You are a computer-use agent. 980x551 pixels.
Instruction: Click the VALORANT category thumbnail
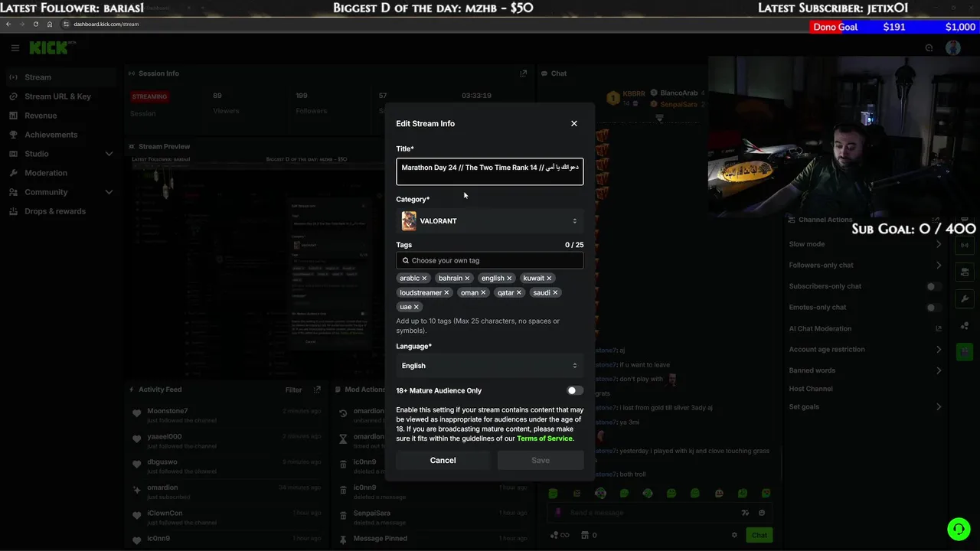tap(409, 221)
